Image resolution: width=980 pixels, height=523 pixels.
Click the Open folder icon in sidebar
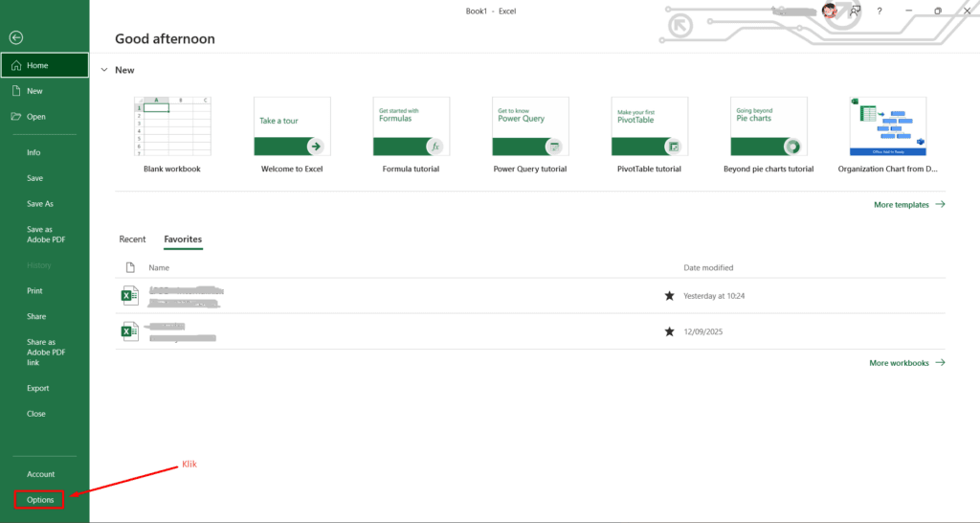coord(15,117)
